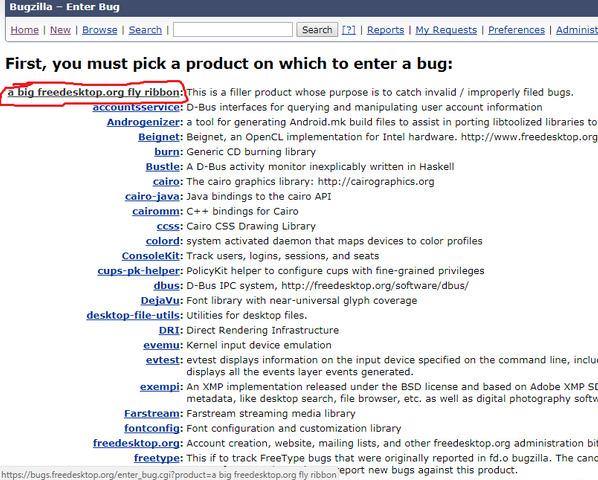Viewport: 598px width, 480px height.
Task: Click the Search button
Action: 317,30
